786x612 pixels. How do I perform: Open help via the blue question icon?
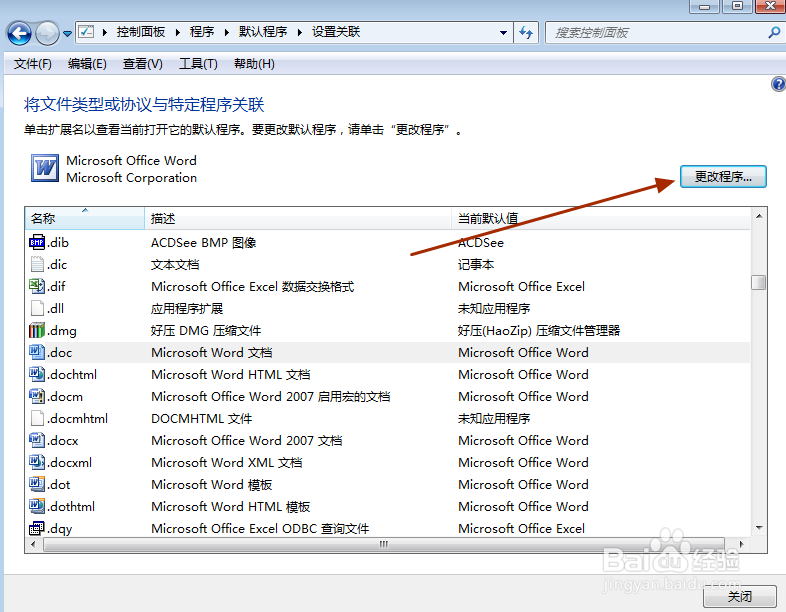[x=778, y=84]
